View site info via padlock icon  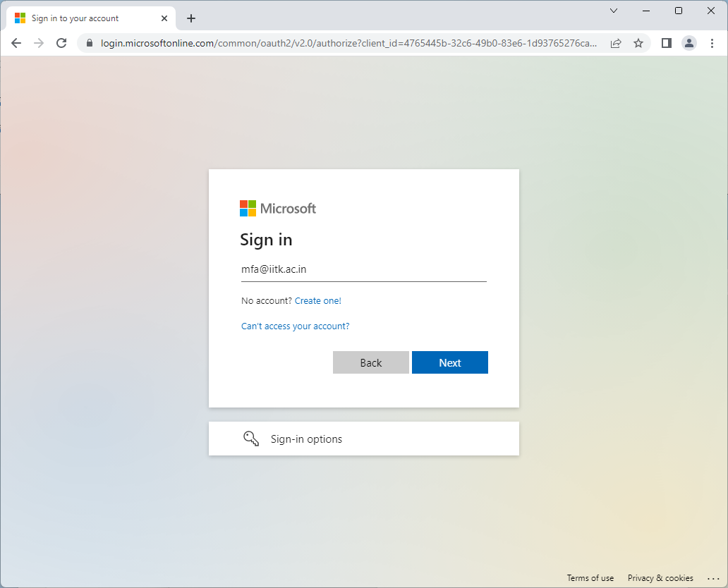[x=90, y=43]
